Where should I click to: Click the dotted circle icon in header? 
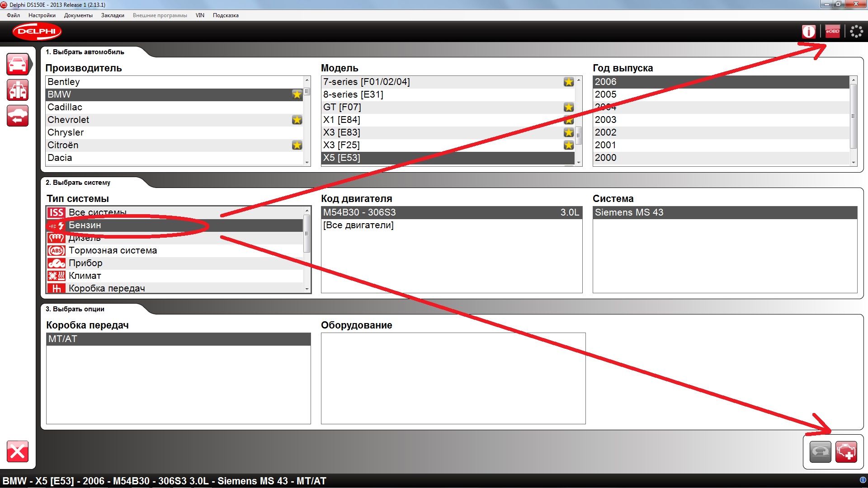(x=856, y=32)
